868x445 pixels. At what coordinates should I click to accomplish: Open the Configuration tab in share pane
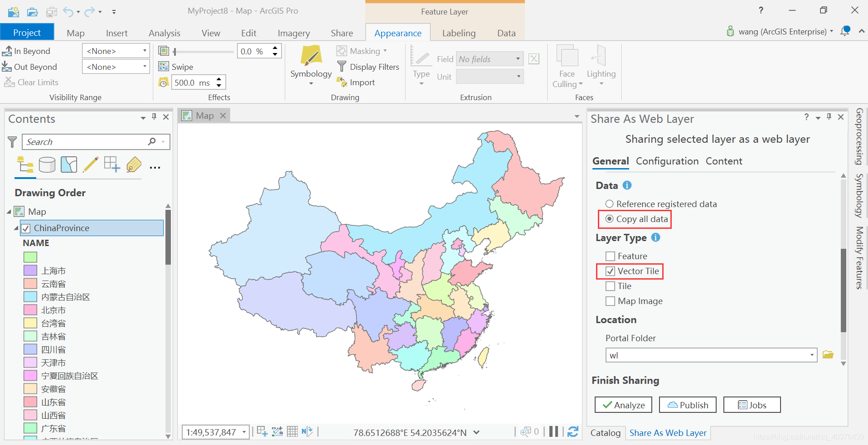tap(667, 161)
